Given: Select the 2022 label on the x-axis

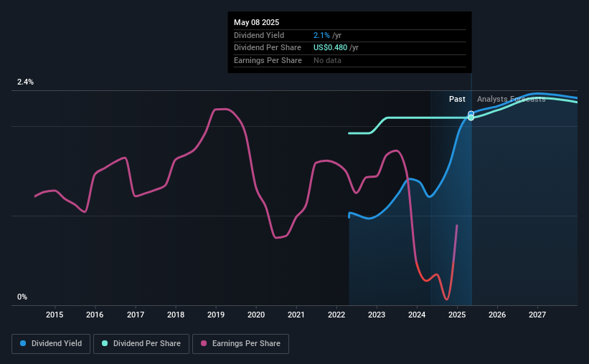Looking at the screenshot, I should (336, 315).
